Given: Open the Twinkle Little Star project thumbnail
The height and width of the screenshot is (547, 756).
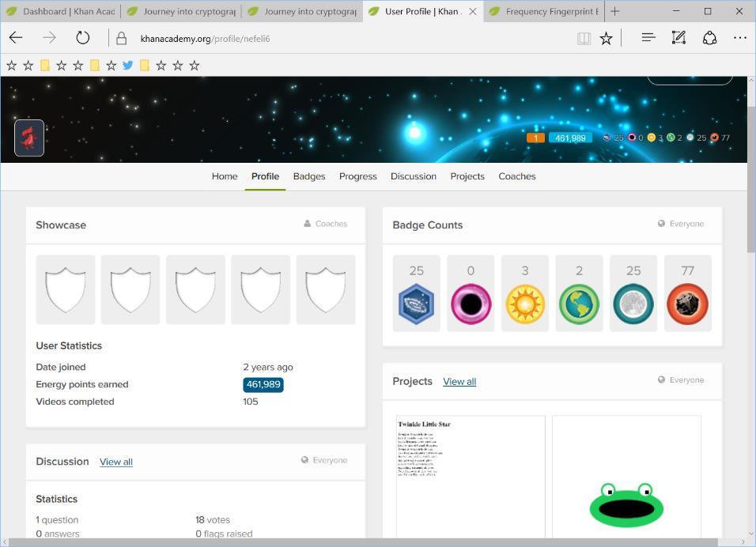Looking at the screenshot, I should click(x=471, y=476).
